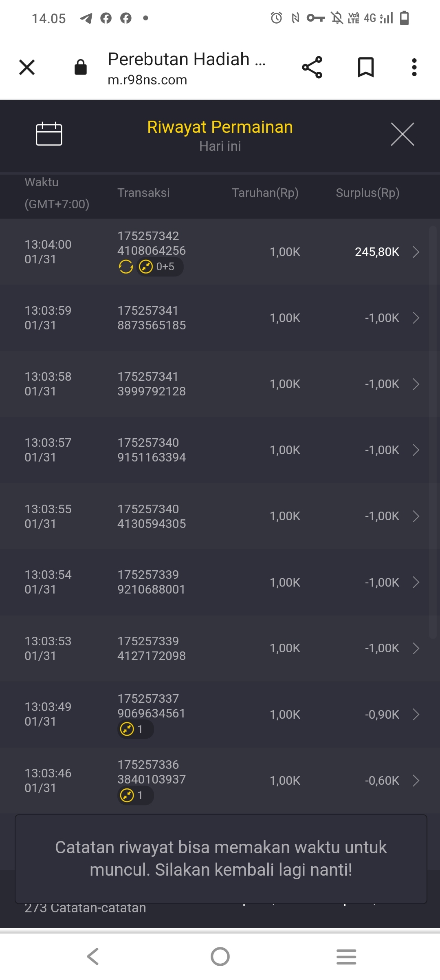The width and height of the screenshot is (440, 980).
Task: Tap the 0+5 free spin badge
Action: coord(160,267)
